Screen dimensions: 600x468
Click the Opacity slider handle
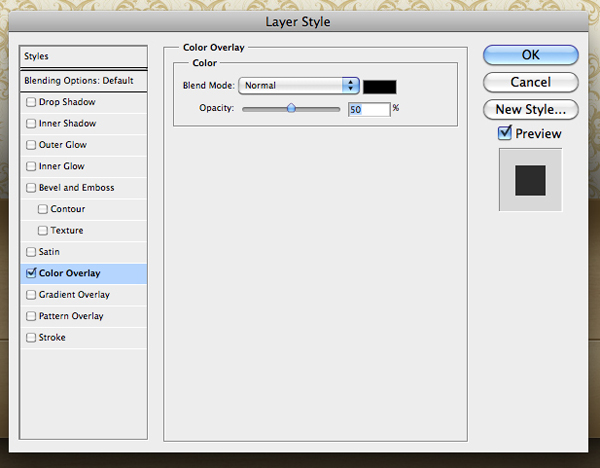pos(291,108)
